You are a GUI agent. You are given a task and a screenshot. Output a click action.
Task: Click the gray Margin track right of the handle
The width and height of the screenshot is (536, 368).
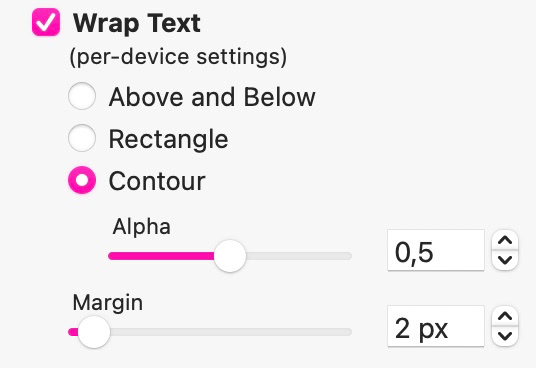click(231, 332)
